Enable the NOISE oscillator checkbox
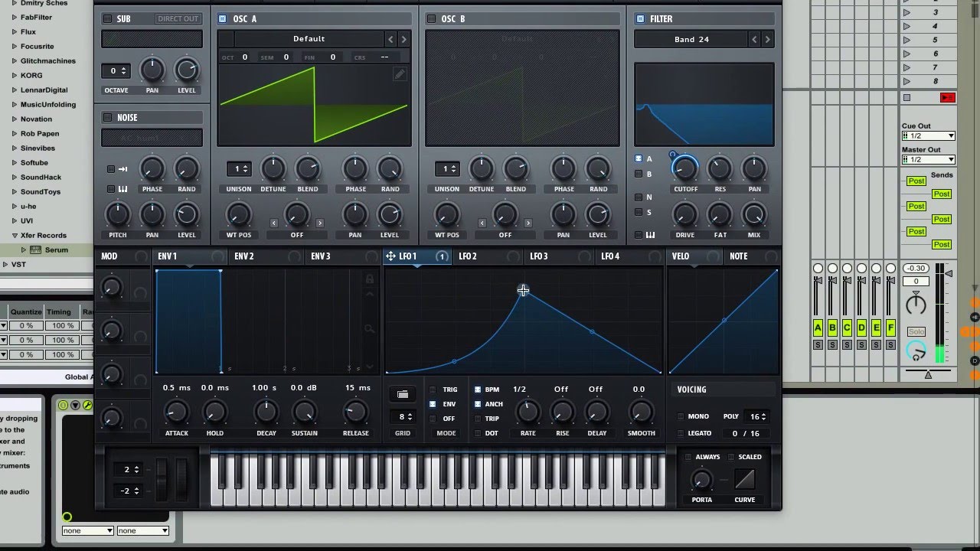Screen dimensions: 980x551 click(107, 118)
